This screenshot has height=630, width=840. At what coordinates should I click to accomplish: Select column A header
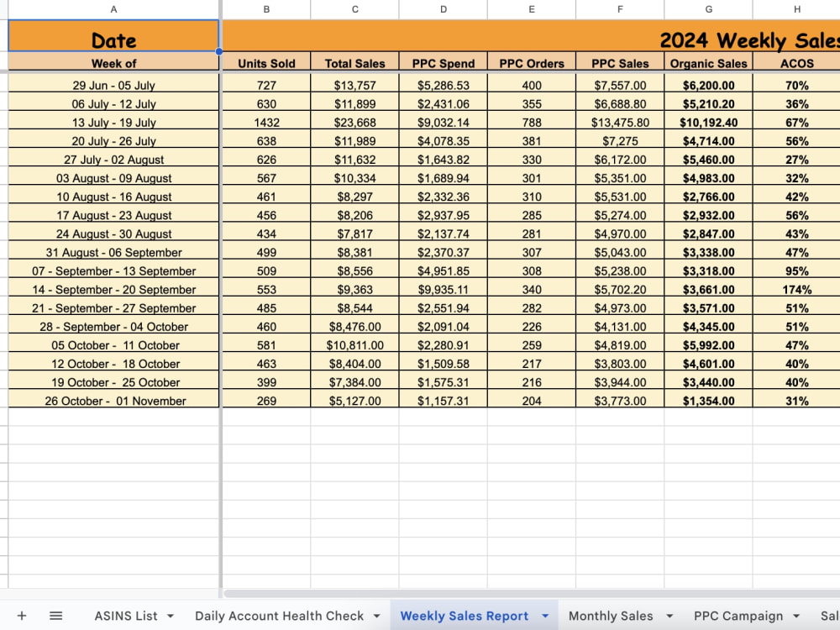click(x=113, y=9)
